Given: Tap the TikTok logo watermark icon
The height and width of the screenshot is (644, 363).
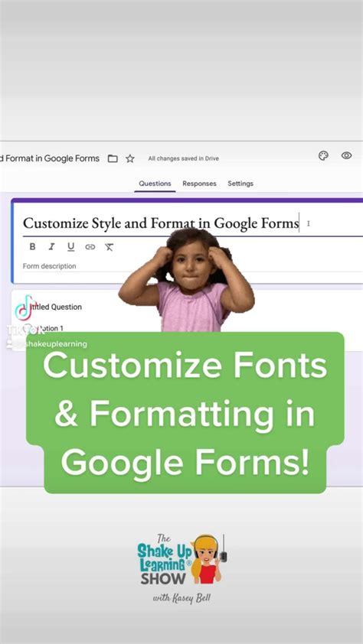Looking at the screenshot, I should [x=25, y=308].
